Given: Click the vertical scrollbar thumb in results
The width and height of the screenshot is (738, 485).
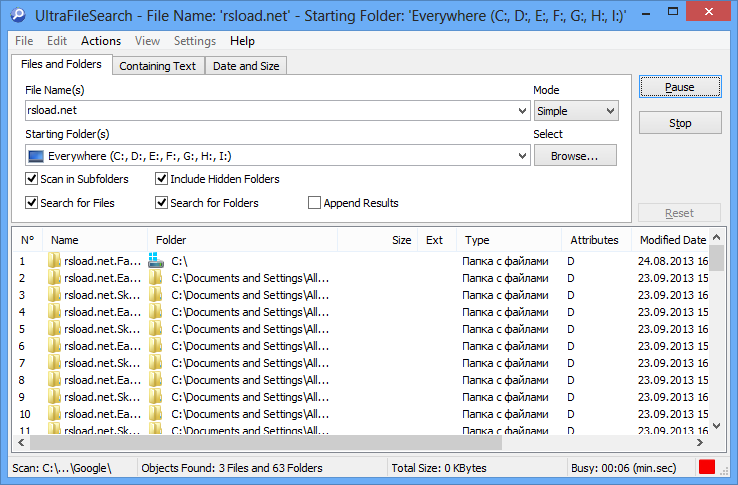Looking at the screenshot, I should (x=716, y=258).
